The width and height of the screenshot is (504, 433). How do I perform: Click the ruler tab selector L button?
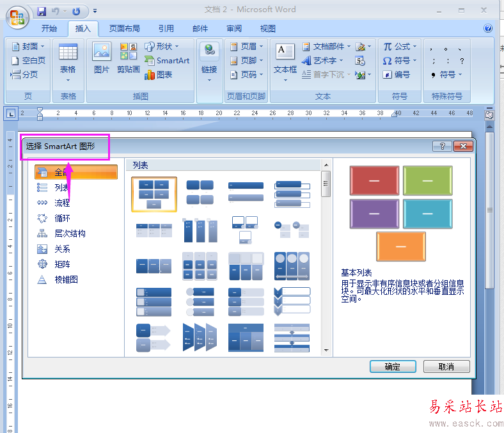pos(11,113)
